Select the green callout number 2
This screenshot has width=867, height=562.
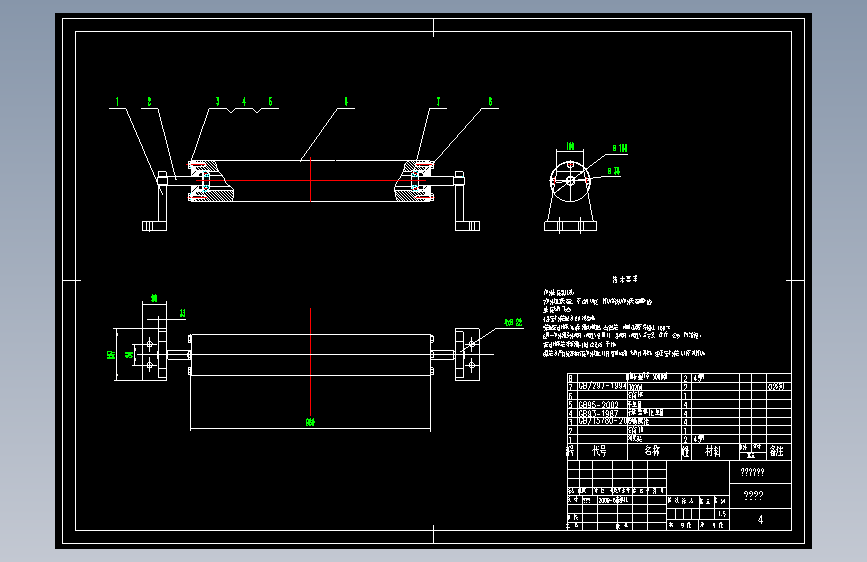click(x=149, y=102)
